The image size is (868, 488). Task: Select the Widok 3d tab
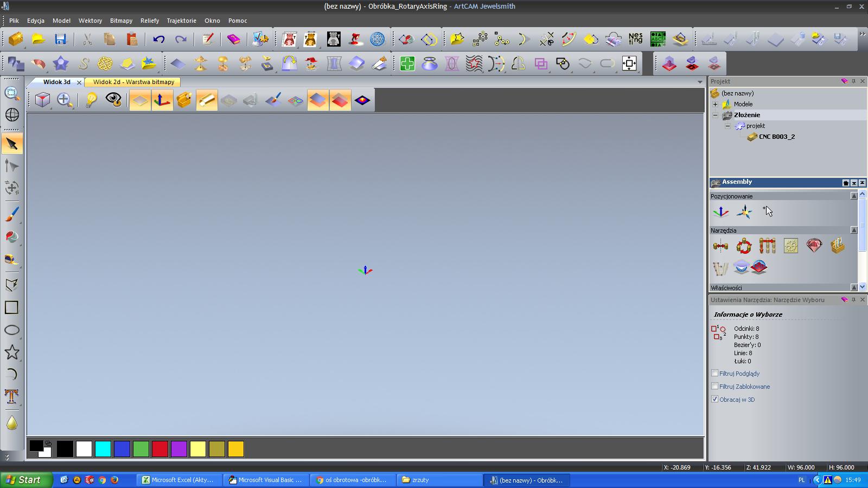(x=56, y=82)
